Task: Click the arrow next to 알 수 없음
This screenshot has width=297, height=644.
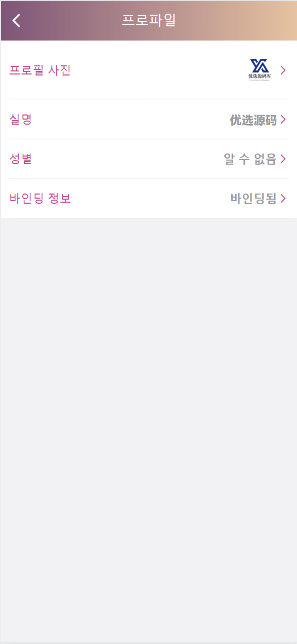Action: coord(283,159)
